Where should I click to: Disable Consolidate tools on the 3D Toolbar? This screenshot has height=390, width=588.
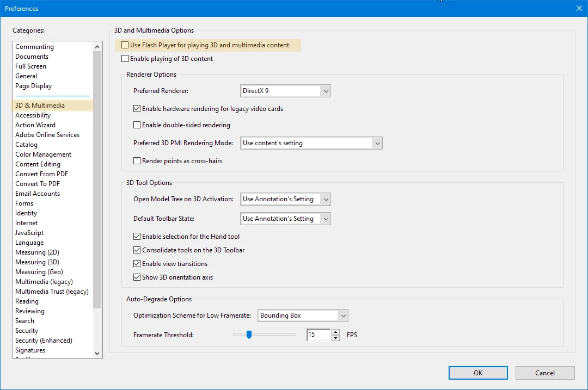point(137,250)
